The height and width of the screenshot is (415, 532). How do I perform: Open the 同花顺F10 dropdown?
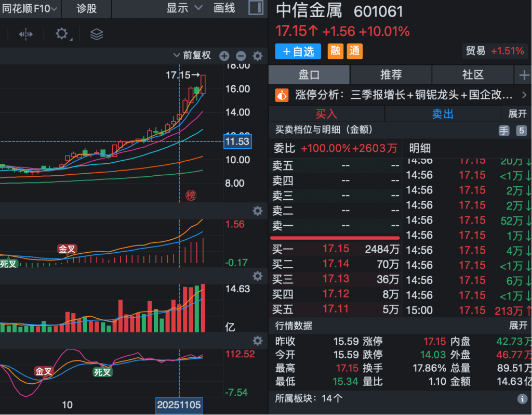(30, 8)
